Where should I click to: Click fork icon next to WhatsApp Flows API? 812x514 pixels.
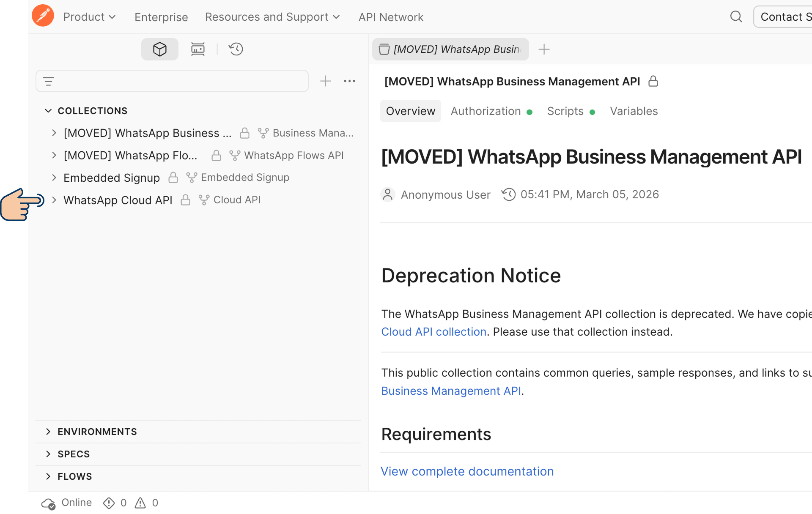235,156
